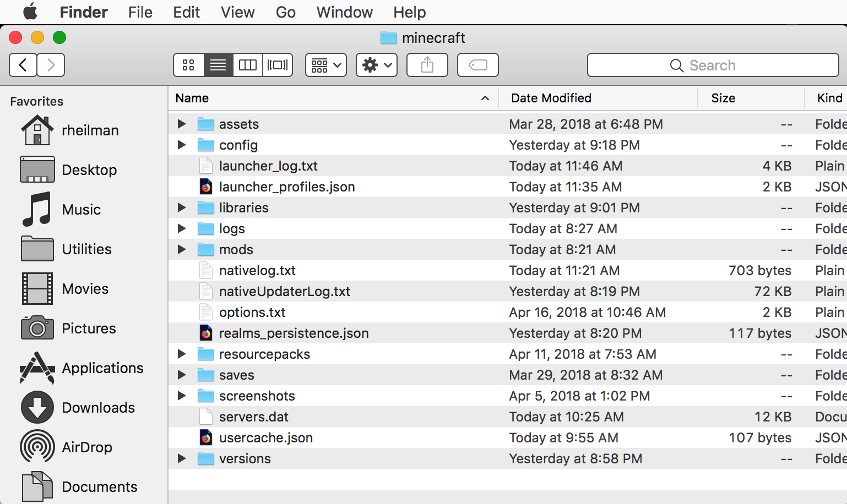The image size is (847, 504).
Task: Expand the mods folder triangle
Action: (182, 249)
